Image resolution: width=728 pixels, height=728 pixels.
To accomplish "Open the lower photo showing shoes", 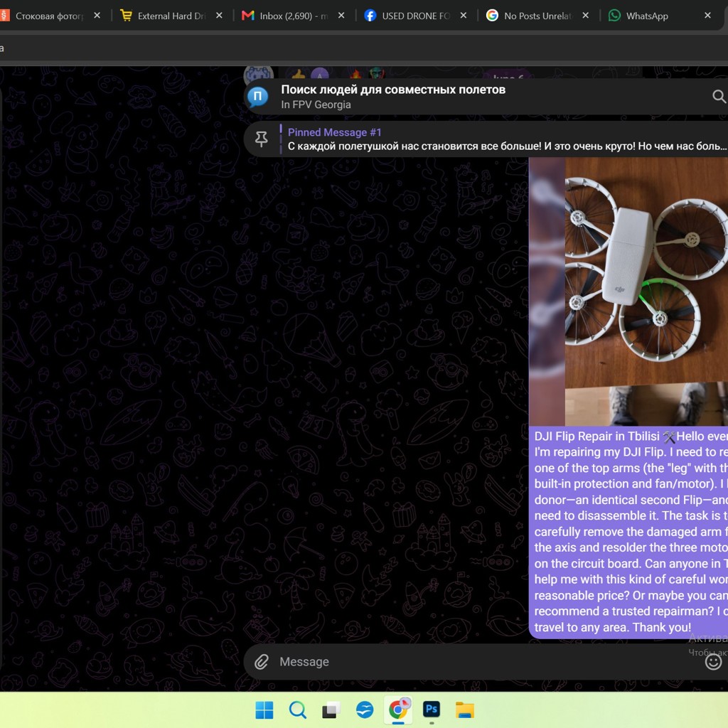I will pyautogui.click(x=646, y=406).
